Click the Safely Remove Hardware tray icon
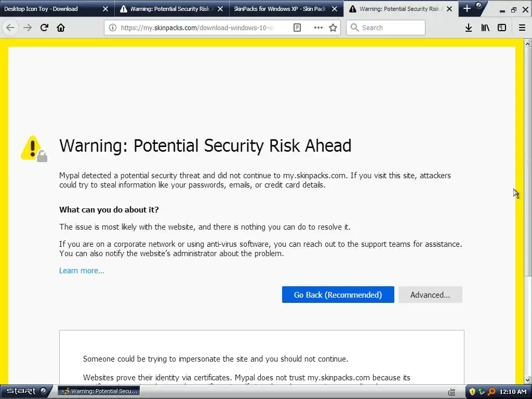 point(482,392)
